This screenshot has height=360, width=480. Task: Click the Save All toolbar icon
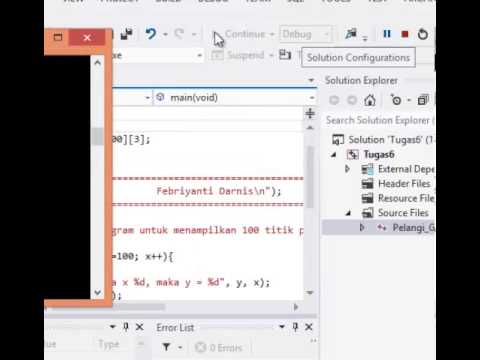[126, 34]
